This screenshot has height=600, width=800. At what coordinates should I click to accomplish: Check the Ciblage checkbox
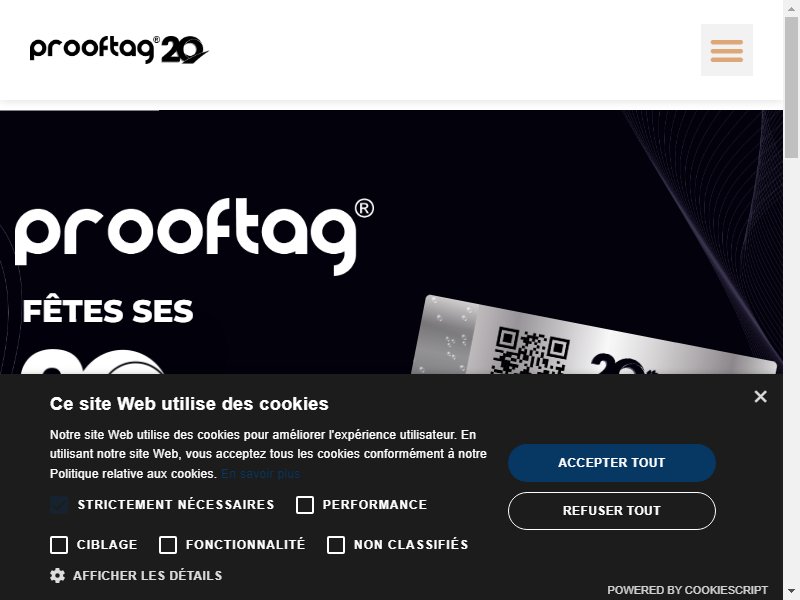(59, 544)
